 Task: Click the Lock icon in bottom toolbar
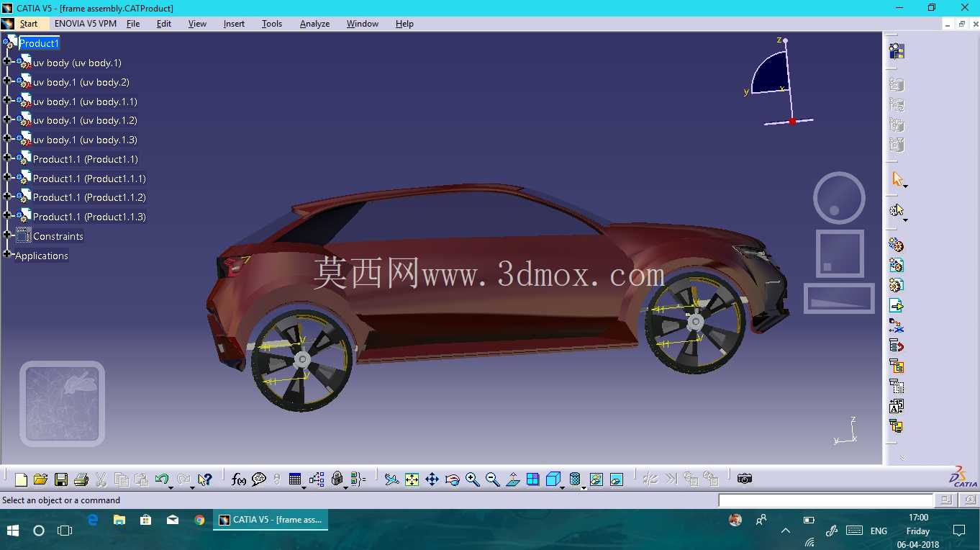(x=337, y=479)
